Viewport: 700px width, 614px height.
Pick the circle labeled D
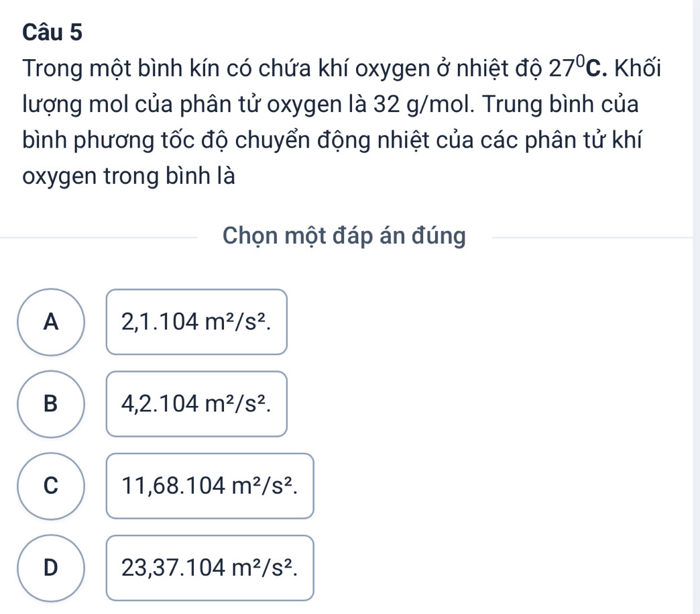coord(50,568)
